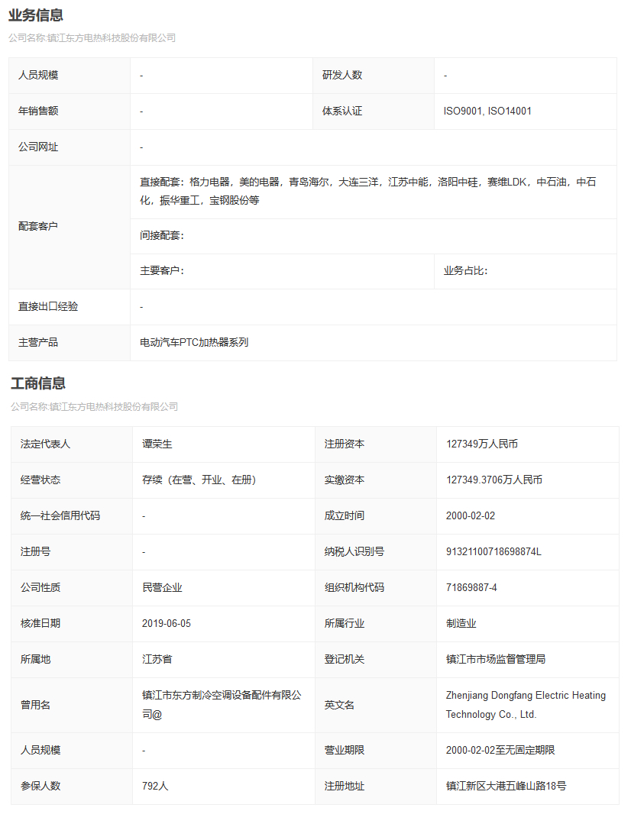Click the 主要客户 cell
631x840 pixels.
[x=282, y=271]
